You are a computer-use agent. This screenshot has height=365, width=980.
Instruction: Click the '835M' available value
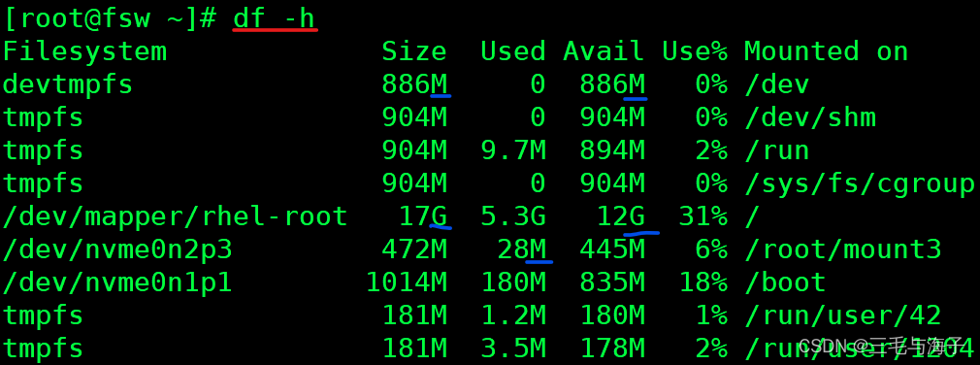click(x=612, y=283)
